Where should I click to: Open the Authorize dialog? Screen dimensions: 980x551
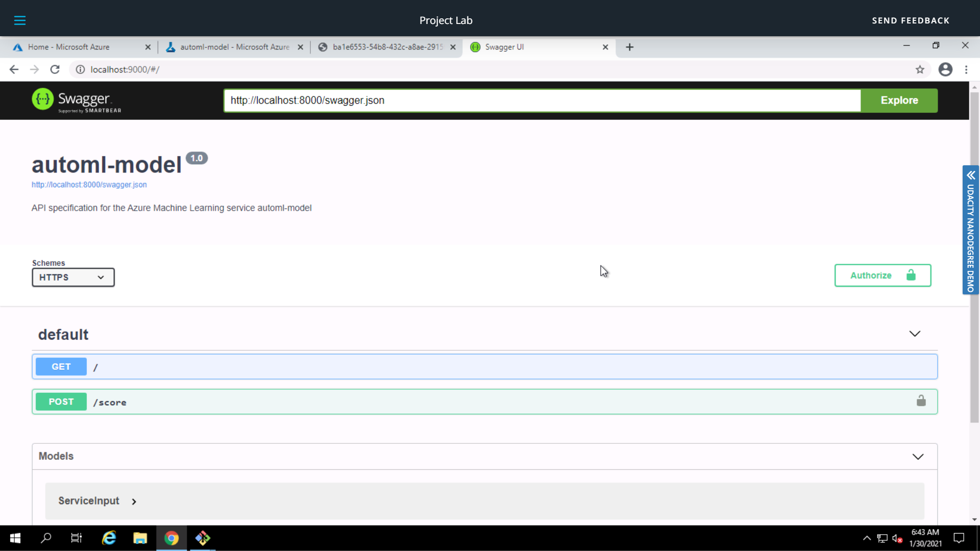[x=883, y=275]
